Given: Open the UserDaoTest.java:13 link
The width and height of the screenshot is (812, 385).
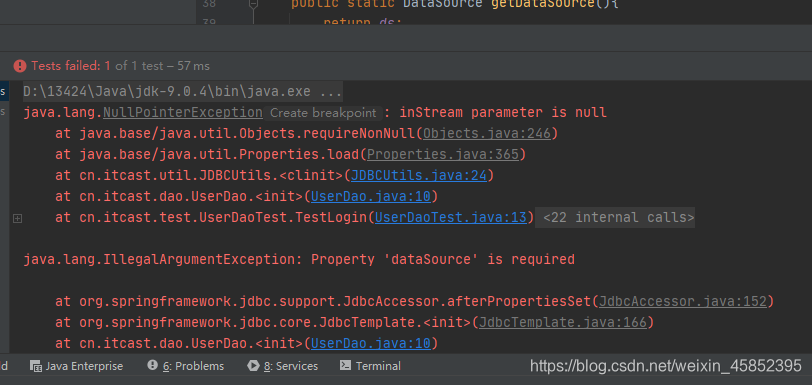Looking at the screenshot, I should 451,217.
